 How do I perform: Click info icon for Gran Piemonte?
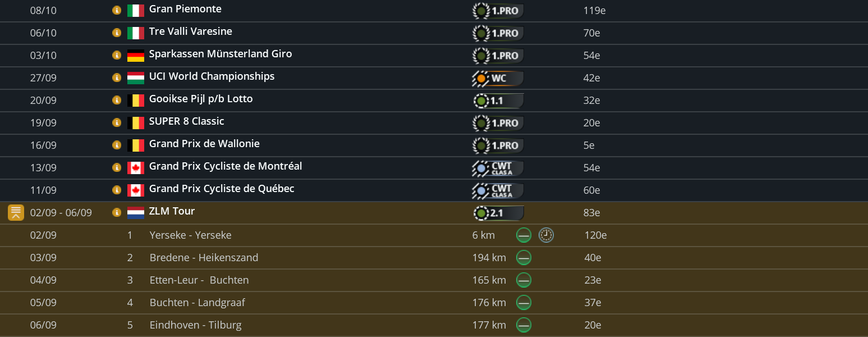click(x=117, y=10)
